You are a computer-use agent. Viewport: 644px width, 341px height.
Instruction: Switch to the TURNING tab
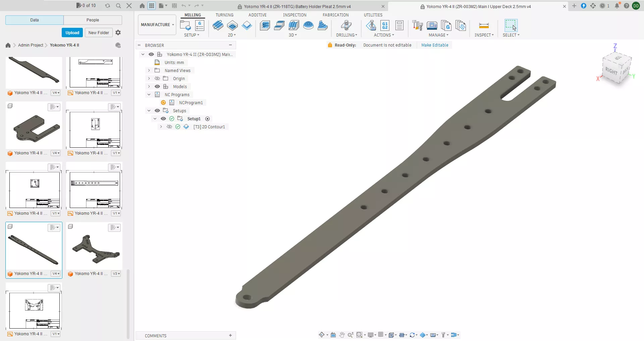click(x=224, y=15)
